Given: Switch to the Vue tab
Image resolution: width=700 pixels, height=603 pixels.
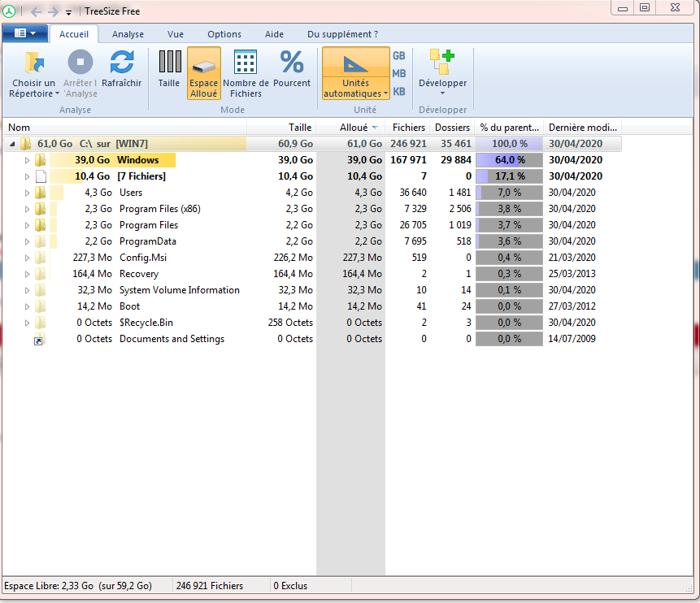Looking at the screenshot, I should click(x=176, y=34).
